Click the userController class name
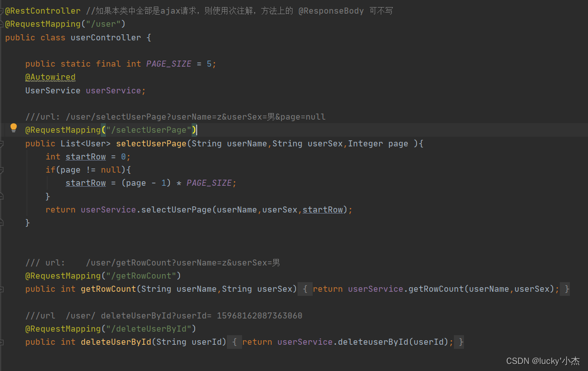The width and height of the screenshot is (588, 371). coord(106,37)
